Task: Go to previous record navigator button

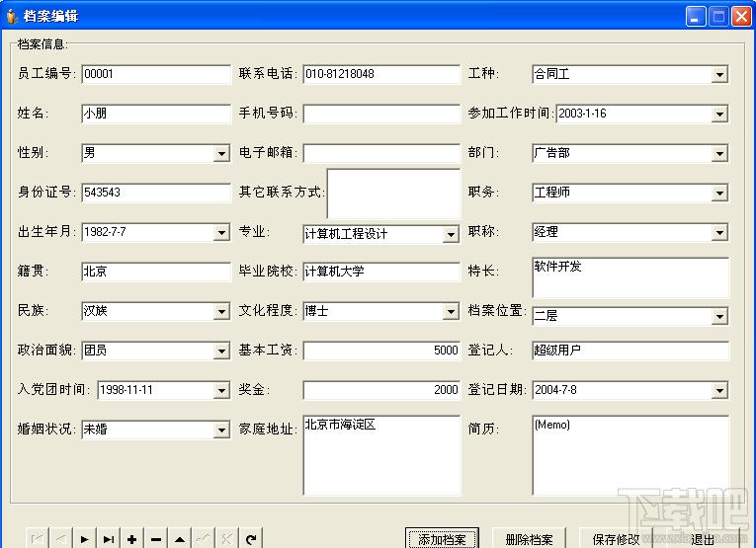Action: click(x=61, y=539)
